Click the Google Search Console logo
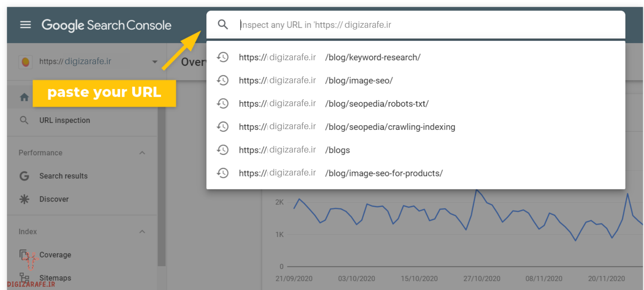Image resolution: width=644 pixels, height=290 pixels. pos(106,25)
